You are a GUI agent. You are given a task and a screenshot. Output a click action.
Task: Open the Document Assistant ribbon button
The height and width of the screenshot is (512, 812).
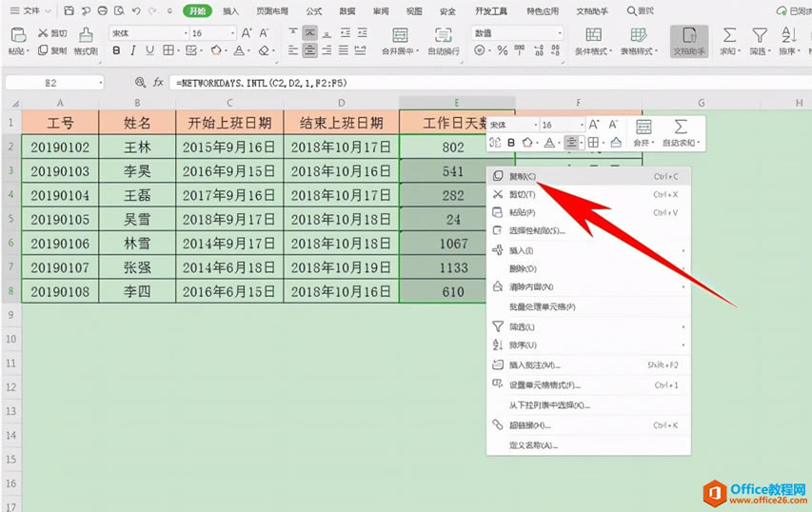click(689, 41)
